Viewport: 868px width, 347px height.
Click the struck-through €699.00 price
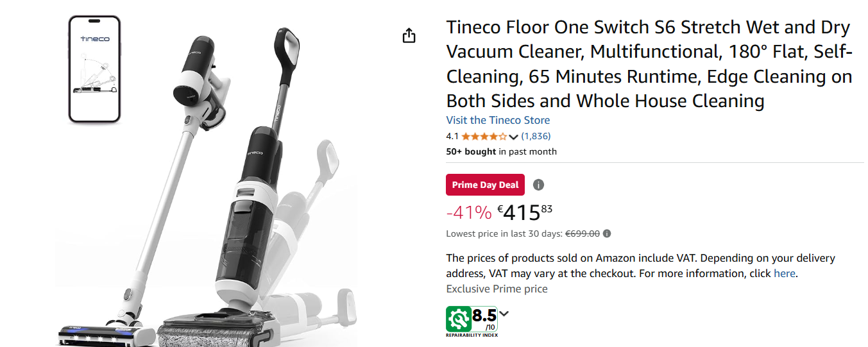pyautogui.click(x=582, y=234)
